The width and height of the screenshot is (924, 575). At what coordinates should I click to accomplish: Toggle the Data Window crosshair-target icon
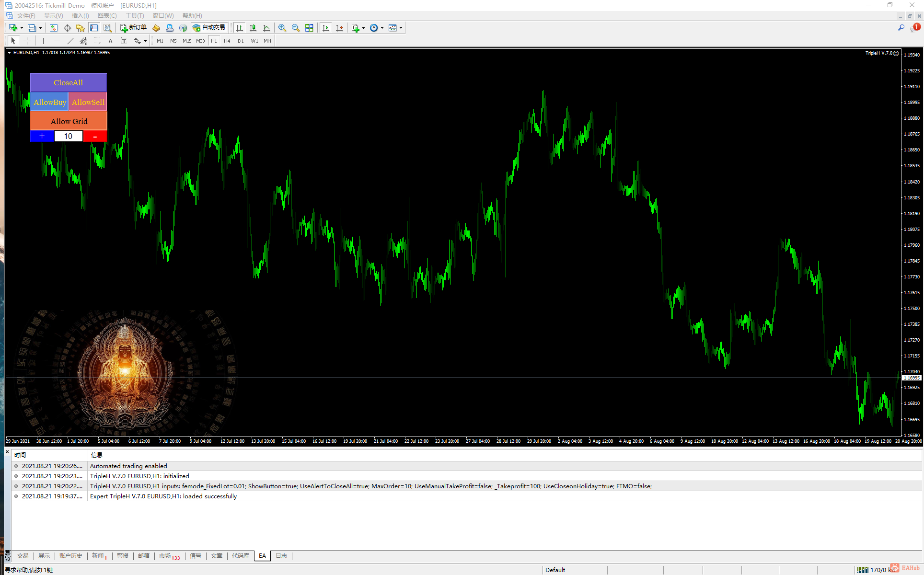pyautogui.click(x=67, y=28)
